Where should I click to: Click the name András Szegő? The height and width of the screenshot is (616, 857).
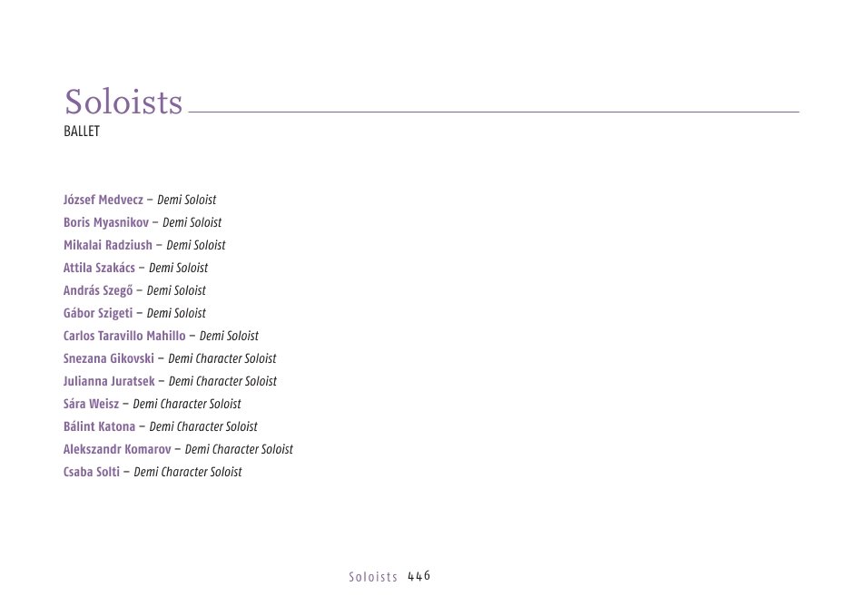pos(98,290)
